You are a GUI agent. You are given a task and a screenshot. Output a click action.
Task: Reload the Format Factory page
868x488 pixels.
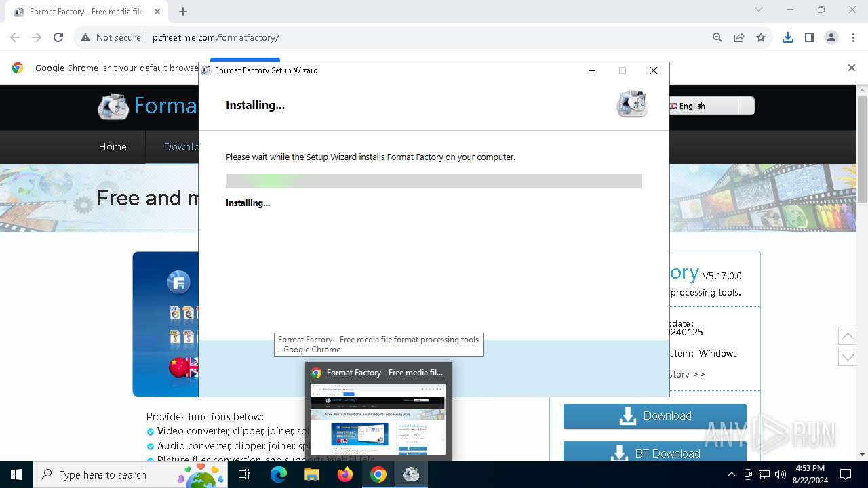pyautogui.click(x=58, y=37)
